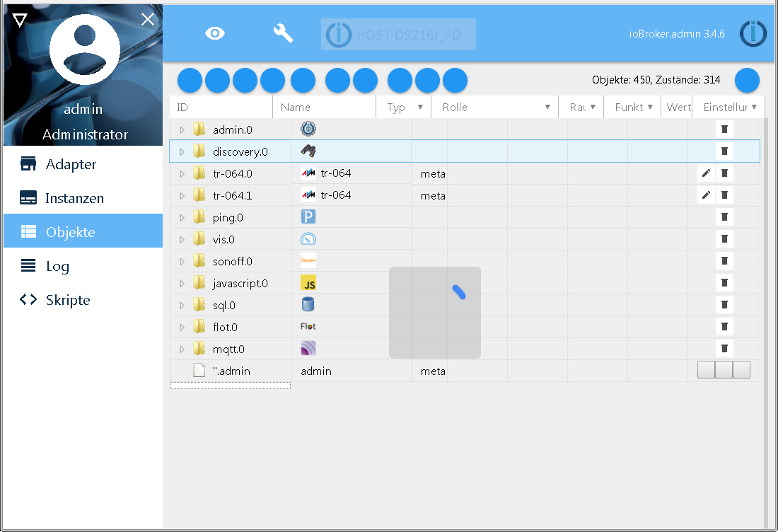Open the Log menu item
The image size is (778, 532).
83,266
